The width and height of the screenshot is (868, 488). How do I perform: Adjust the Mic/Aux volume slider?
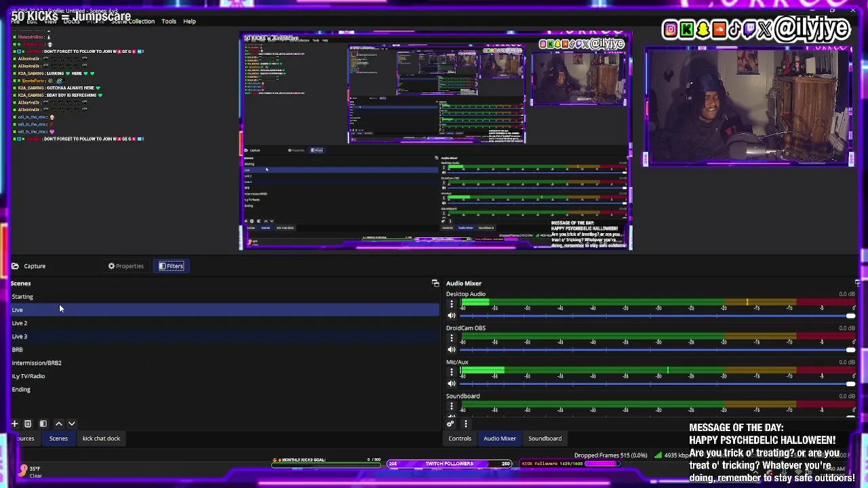pyautogui.click(x=656, y=384)
